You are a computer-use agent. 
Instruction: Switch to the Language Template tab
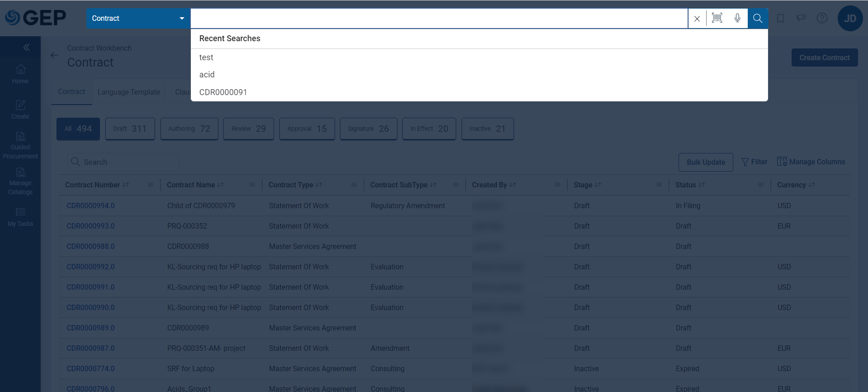click(128, 92)
